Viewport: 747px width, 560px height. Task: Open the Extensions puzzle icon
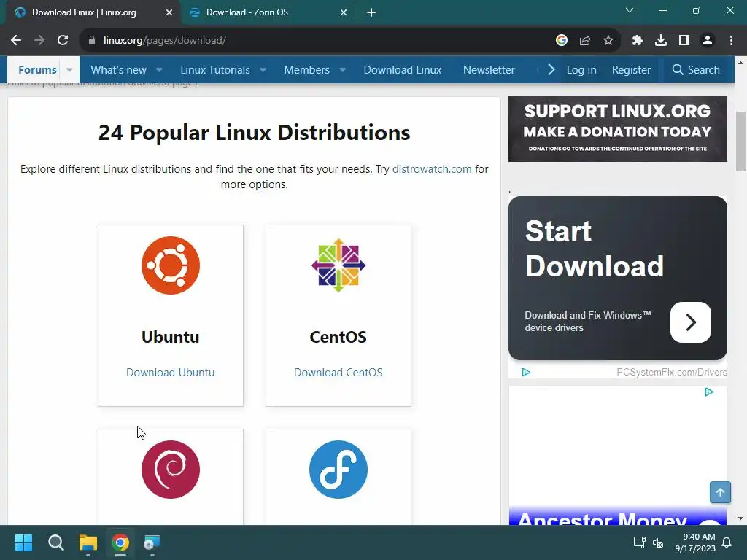pyautogui.click(x=638, y=41)
